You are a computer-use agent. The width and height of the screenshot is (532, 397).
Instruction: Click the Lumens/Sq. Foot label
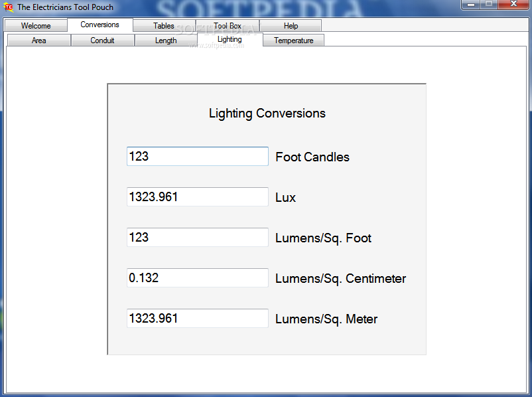[x=323, y=238]
